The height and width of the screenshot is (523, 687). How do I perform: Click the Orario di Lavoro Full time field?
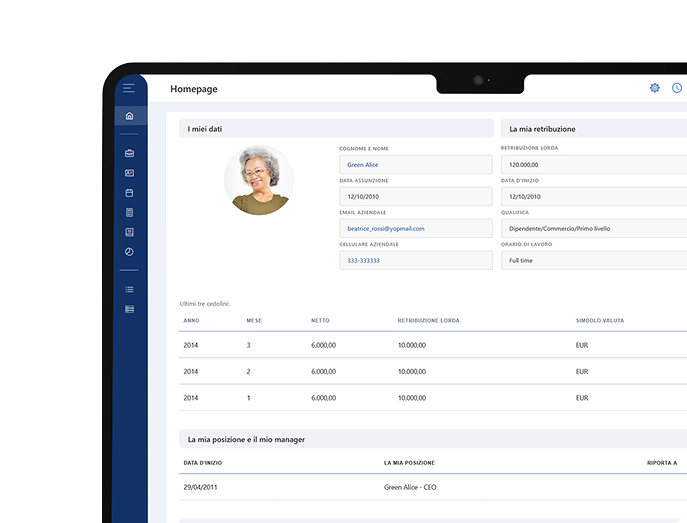(x=593, y=260)
